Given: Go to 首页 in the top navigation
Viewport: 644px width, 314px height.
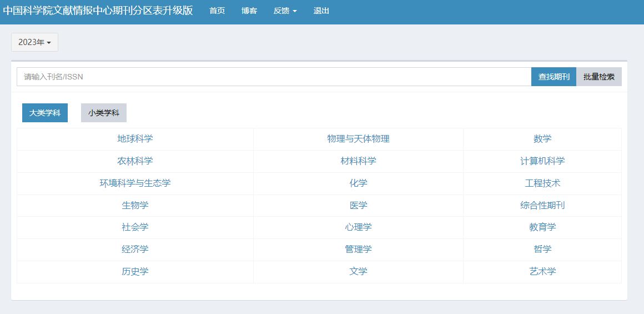Looking at the screenshot, I should click(x=217, y=11).
